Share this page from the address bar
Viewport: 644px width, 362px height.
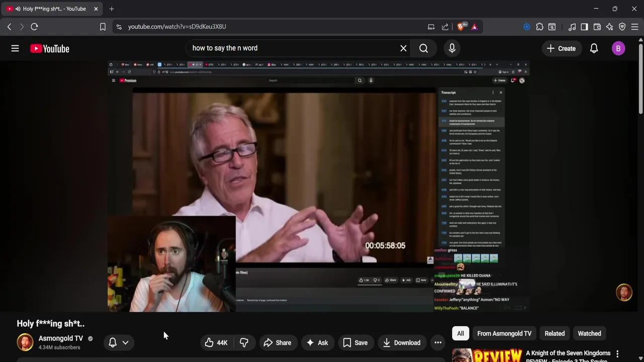pyautogui.click(x=445, y=27)
